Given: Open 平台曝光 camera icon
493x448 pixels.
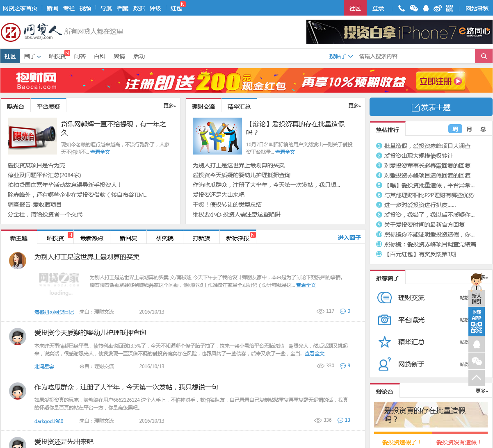Looking at the screenshot, I should coord(384,320).
